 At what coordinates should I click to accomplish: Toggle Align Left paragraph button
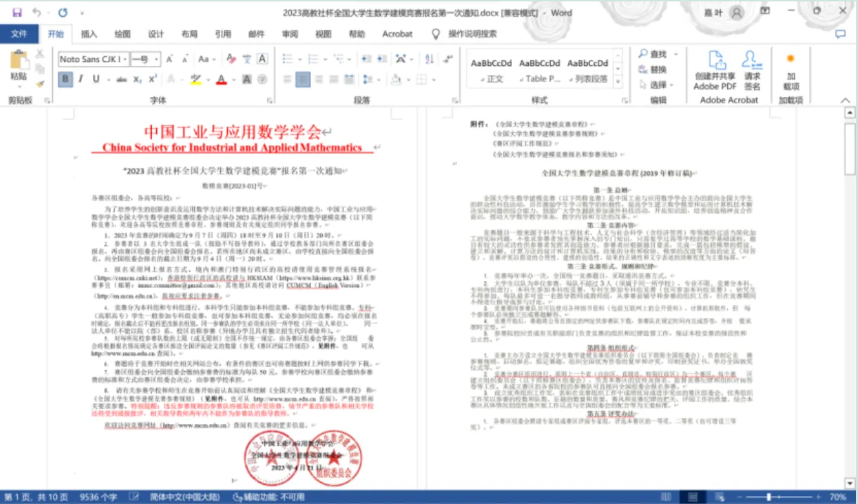287,79
